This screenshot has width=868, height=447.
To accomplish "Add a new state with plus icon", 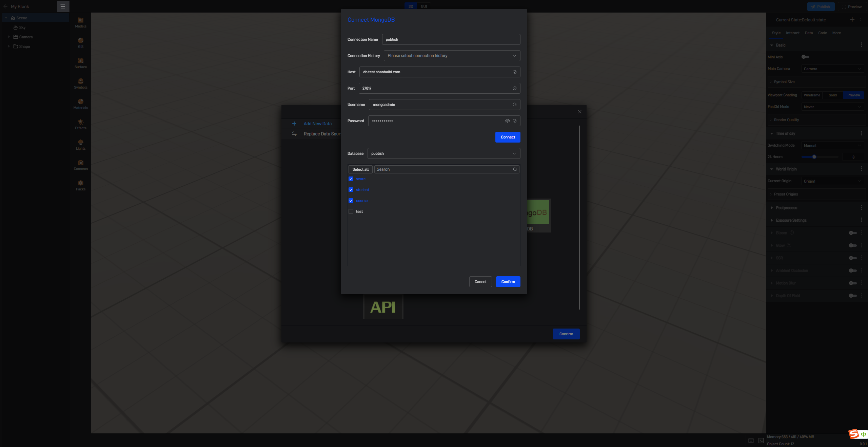I will pyautogui.click(x=852, y=20).
